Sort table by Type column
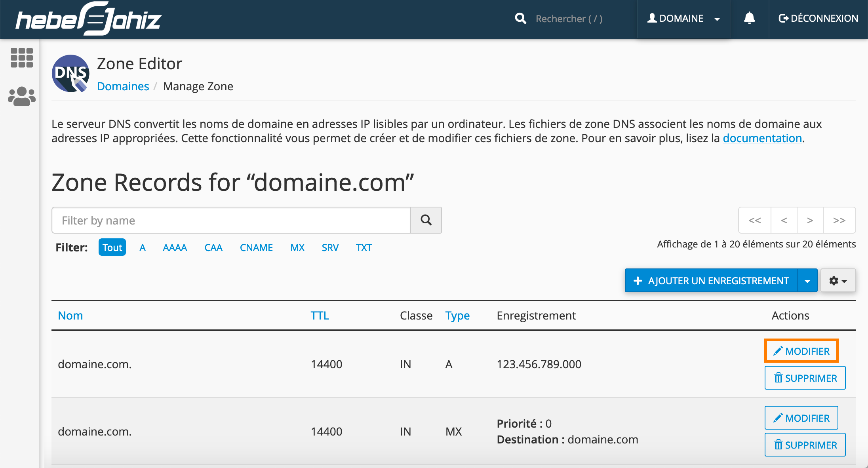868x468 pixels. 457,316
